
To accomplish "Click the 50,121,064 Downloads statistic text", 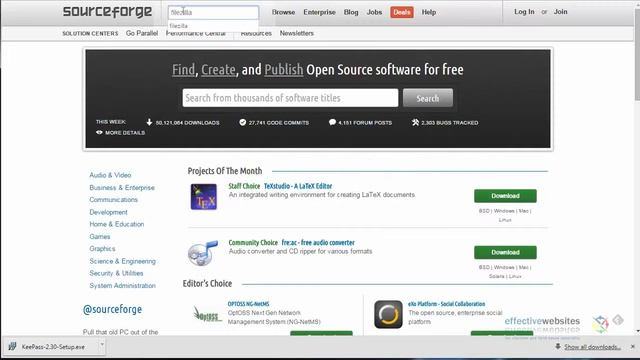I will [x=187, y=122].
